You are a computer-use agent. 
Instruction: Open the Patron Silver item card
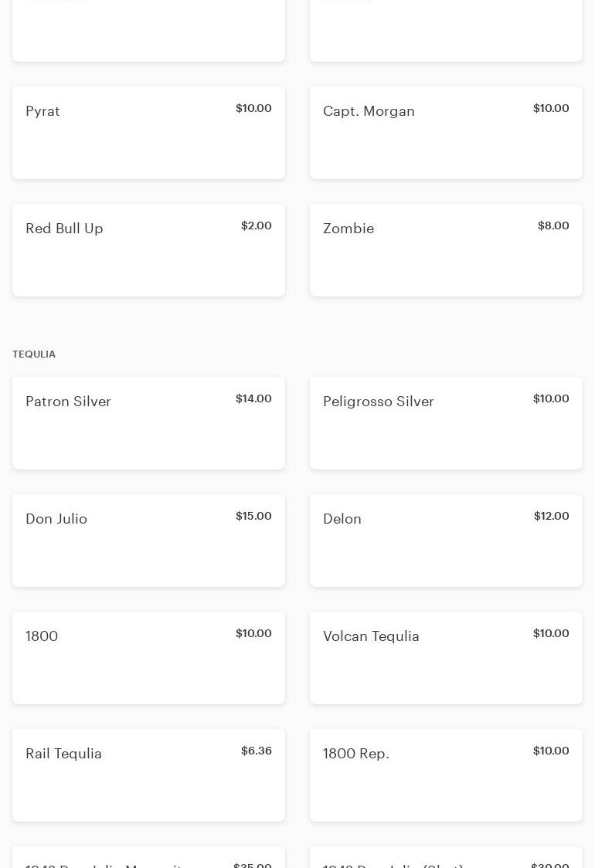pos(148,423)
